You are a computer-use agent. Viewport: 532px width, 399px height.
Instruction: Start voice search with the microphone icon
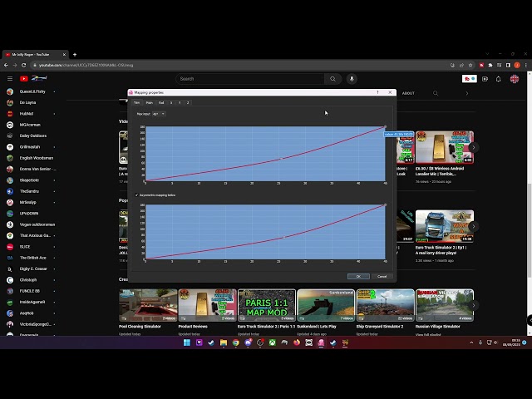pos(352,79)
